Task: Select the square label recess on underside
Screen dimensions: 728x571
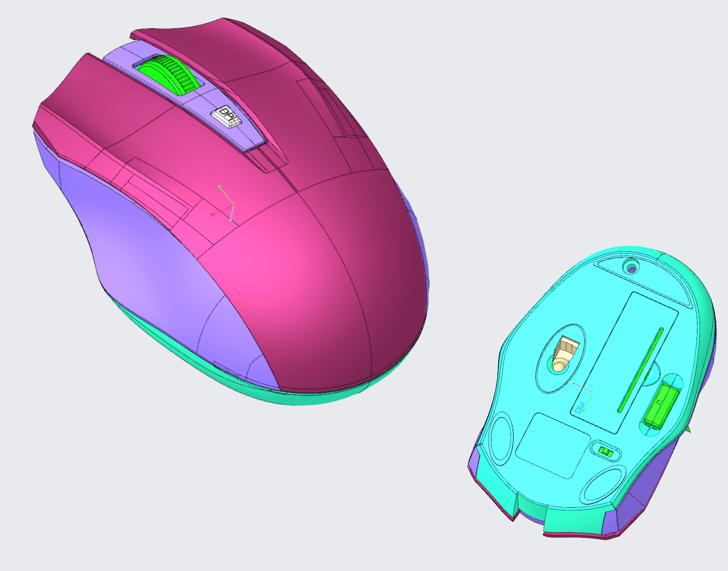Action: click(553, 445)
